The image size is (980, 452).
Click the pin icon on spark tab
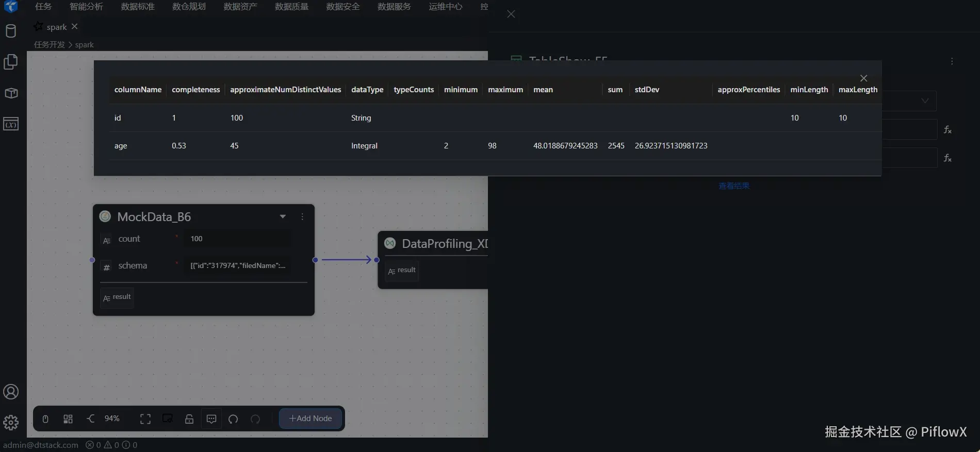[x=38, y=26]
